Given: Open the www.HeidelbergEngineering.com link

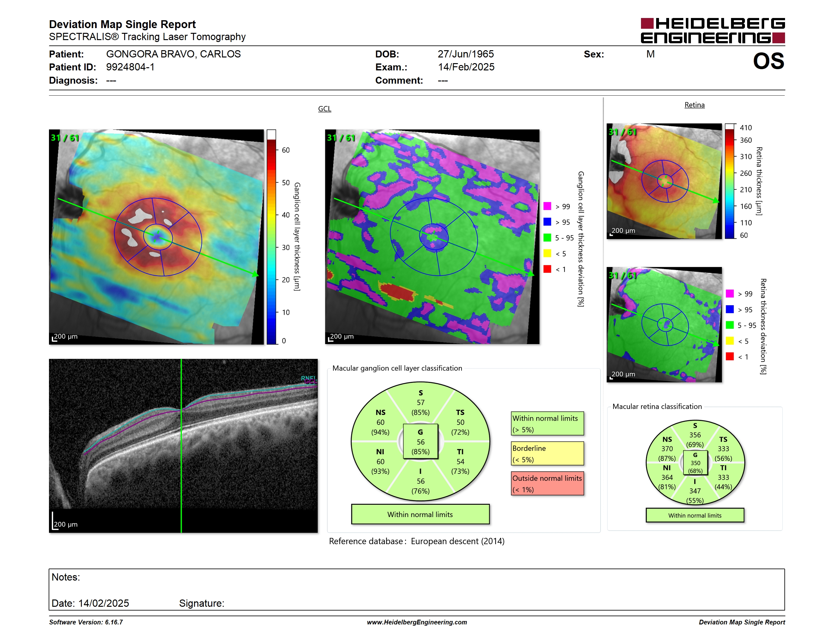Looking at the screenshot, I should pos(417,622).
